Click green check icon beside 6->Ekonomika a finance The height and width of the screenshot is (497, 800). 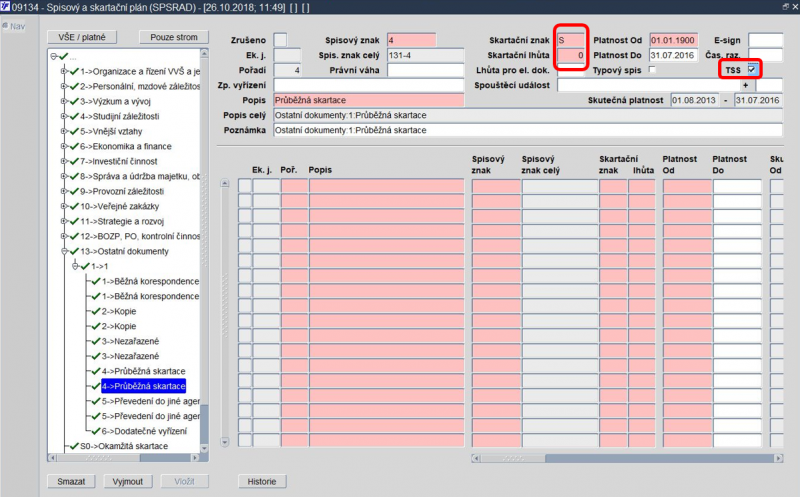(74, 146)
